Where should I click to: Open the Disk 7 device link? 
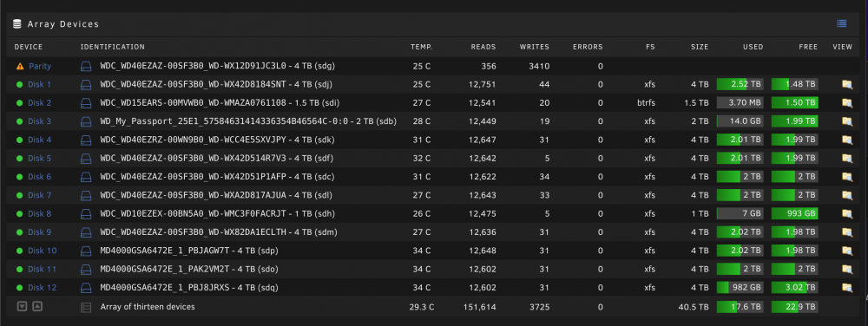click(x=40, y=195)
